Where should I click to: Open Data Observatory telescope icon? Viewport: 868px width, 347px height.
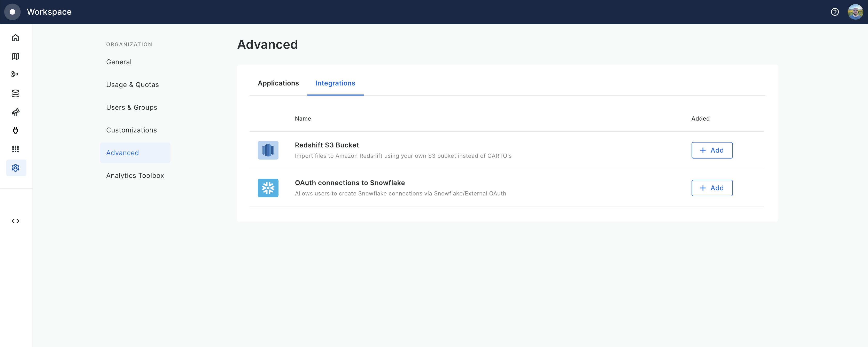point(16,112)
